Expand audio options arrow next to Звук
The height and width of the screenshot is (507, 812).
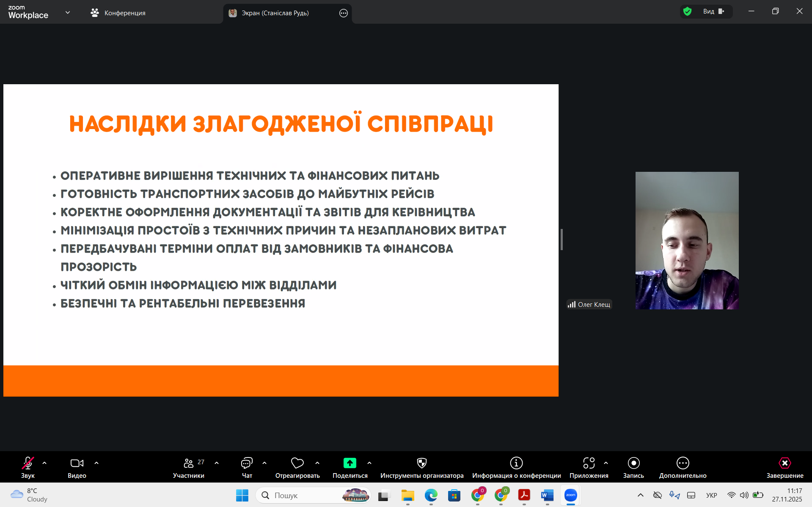coord(44,463)
